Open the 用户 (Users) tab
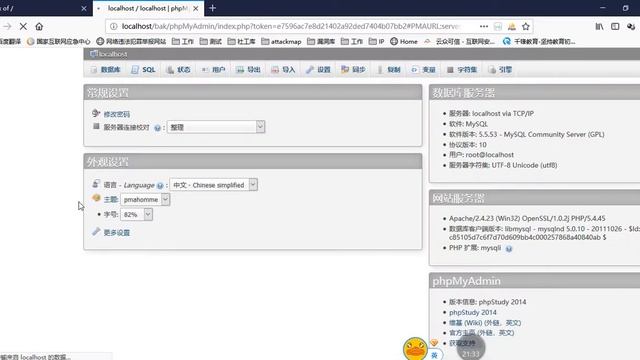This screenshot has width=640, height=360. [x=213, y=70]
